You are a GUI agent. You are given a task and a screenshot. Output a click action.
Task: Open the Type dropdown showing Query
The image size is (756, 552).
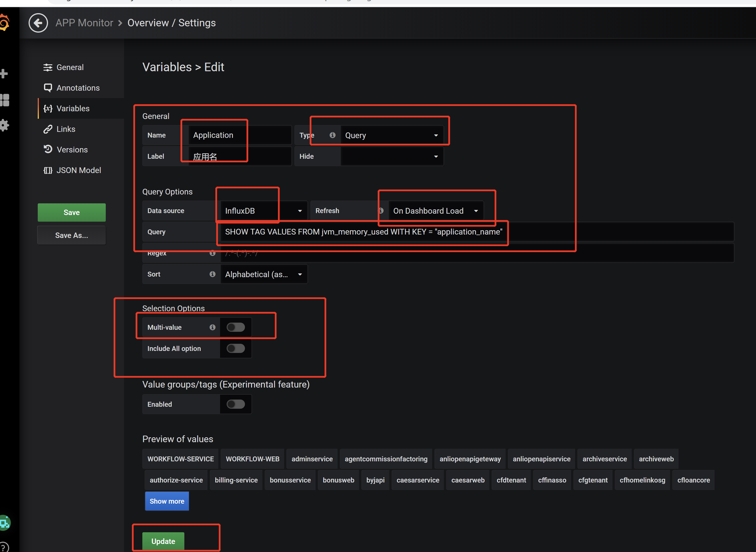tap(391, 135)
